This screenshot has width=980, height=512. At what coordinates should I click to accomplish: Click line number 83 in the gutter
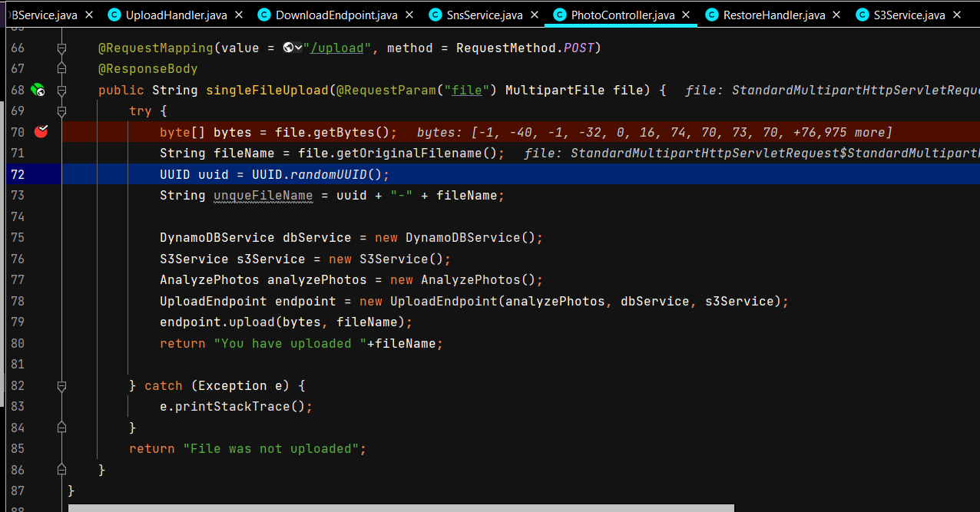coord(18,406)
